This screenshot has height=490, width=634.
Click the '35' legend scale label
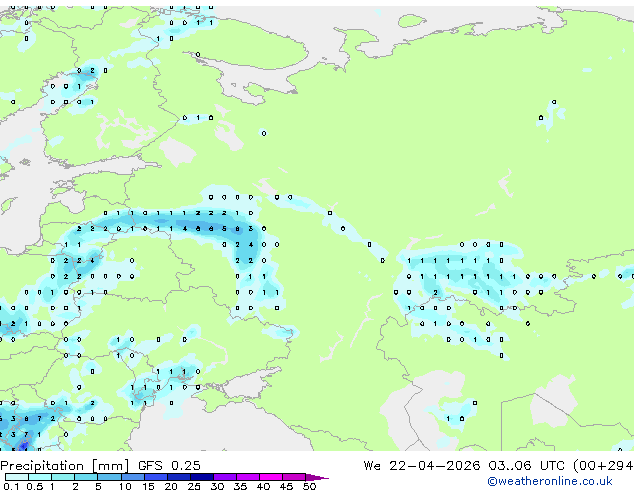point(240,486)
